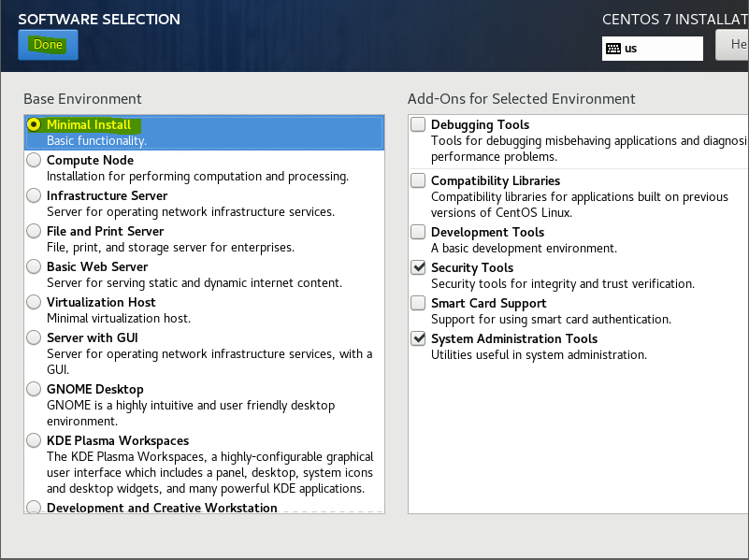The width and height of the screenshot is (749, 560).
Task: Tick the Smart Card Support checkbox
Action: 418,304
